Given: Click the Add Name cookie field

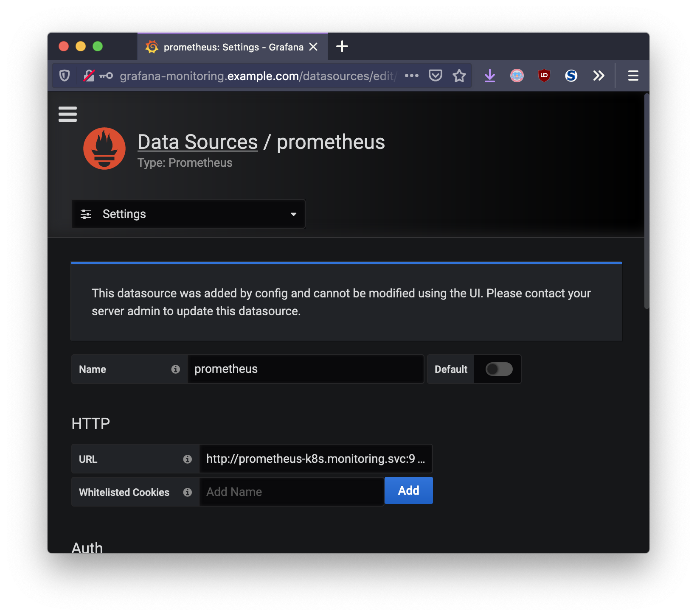Looking at the screenshot, I should (291, 492).
